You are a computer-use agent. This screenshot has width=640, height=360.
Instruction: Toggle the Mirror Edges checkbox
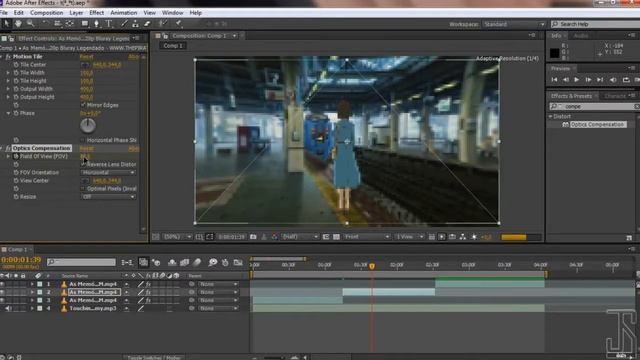tap(83, 105)
